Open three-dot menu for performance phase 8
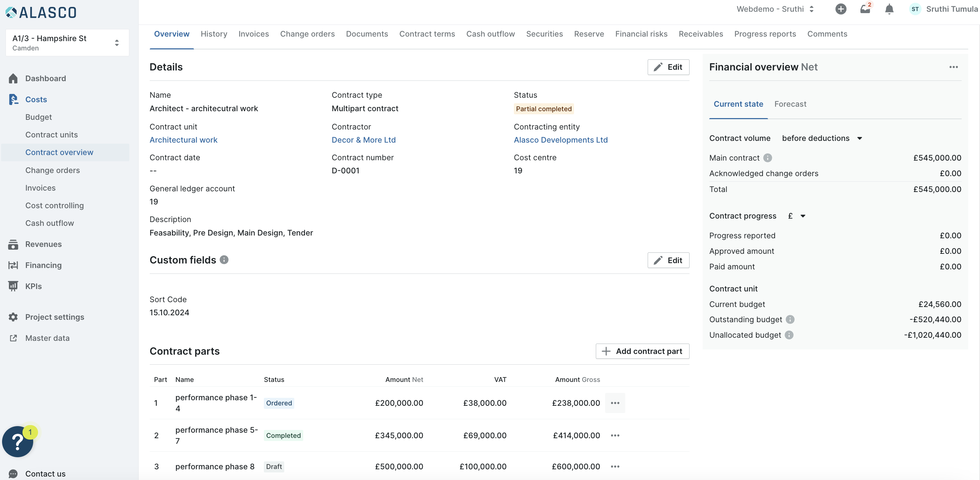 click(615, 466)
